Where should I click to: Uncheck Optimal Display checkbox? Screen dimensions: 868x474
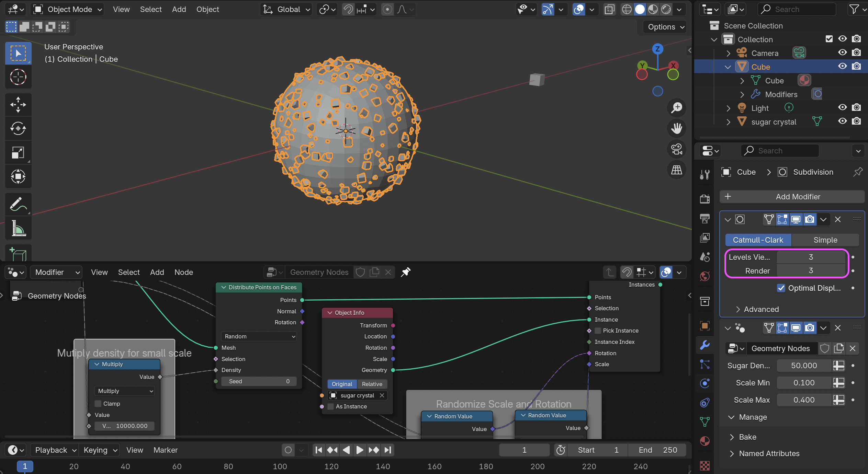[781, 288]
